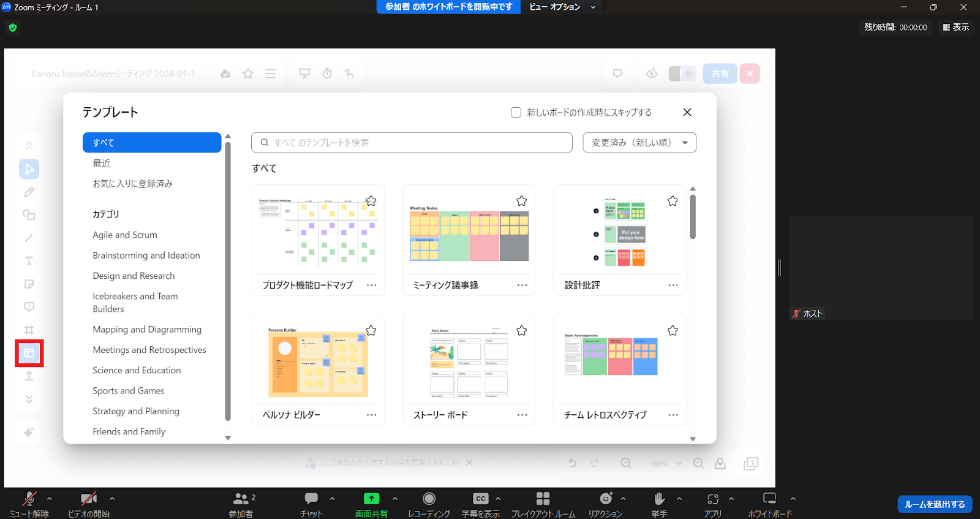Click the template search field
The width and height of the screenshot is (980, 519).
412,143
